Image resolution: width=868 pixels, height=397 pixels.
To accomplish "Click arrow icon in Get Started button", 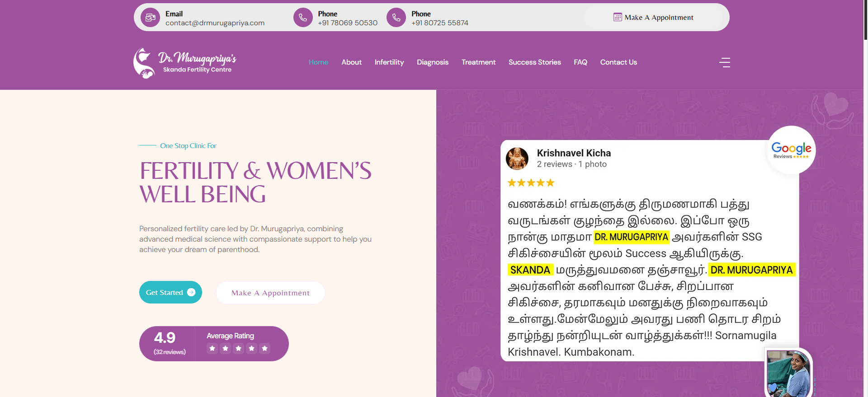I will tap(191, 292).
